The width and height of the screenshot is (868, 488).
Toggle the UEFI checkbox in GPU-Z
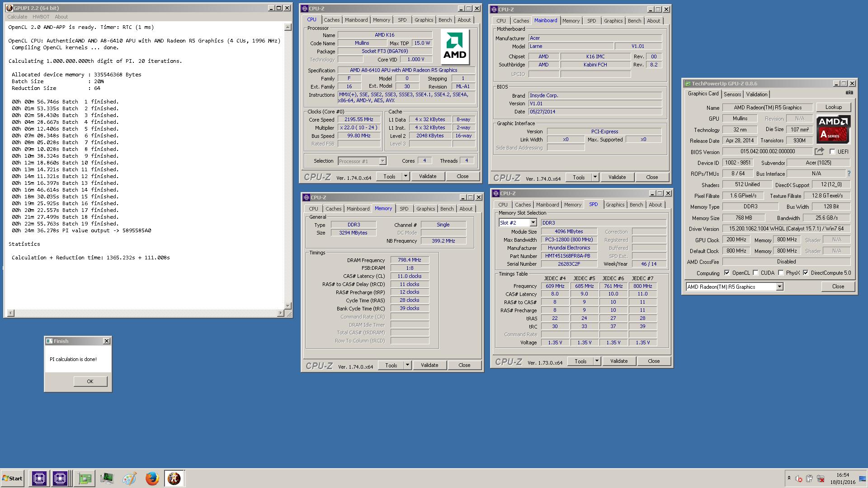[832, 152]
